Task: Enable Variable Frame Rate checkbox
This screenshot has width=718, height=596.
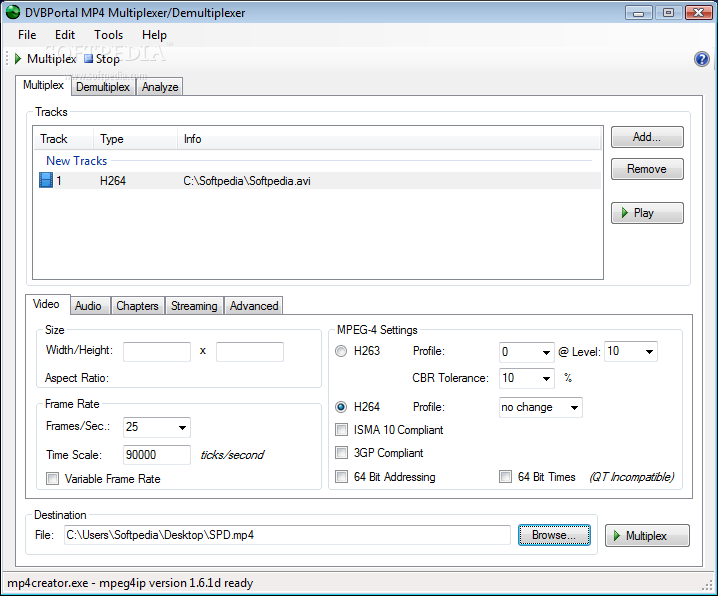Action: point(53,479)
